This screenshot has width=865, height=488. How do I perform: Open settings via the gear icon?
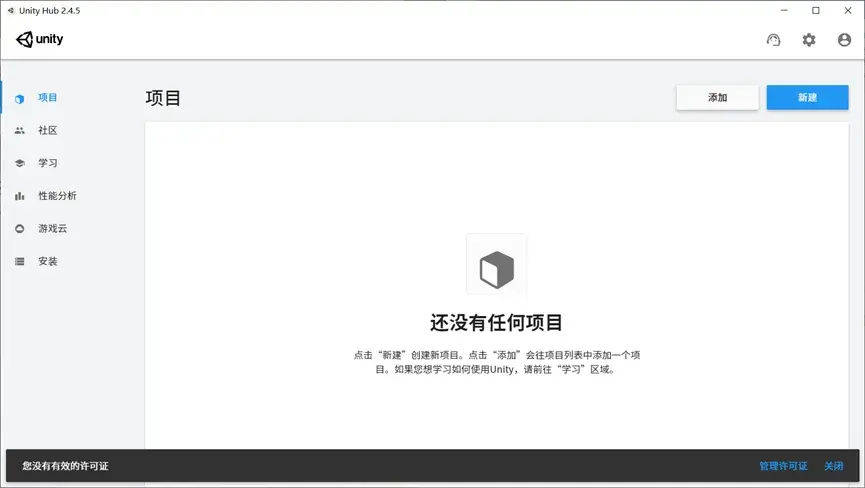(809, 40)
